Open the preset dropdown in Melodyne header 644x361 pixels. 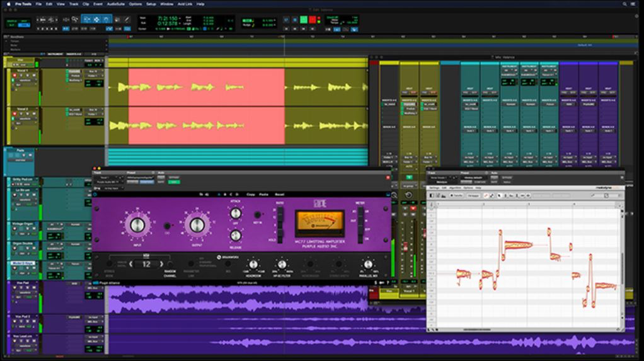click(x=473, y=178)
